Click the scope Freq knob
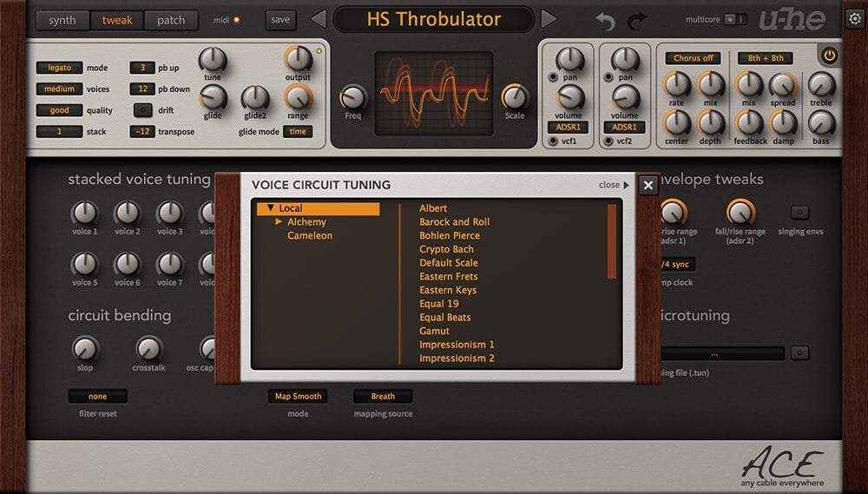 click(x=352, y=97)
